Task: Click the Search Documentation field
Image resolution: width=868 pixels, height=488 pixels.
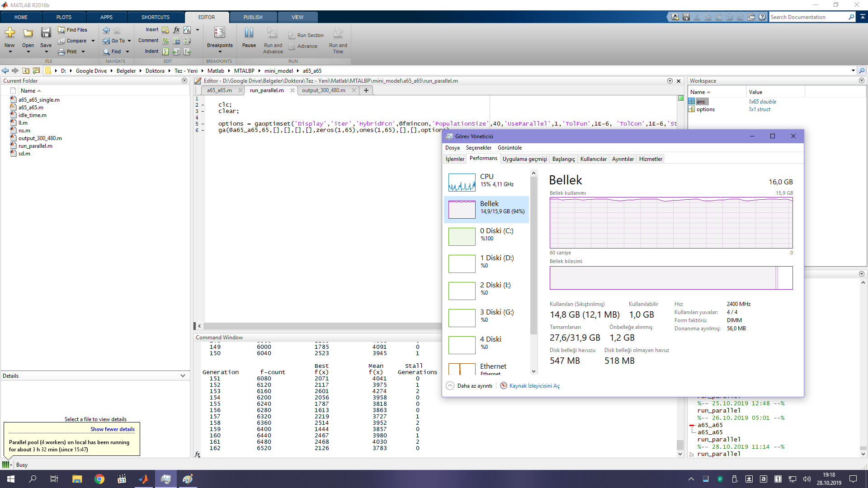Action: pyautogui.click(x=808, y=17)
